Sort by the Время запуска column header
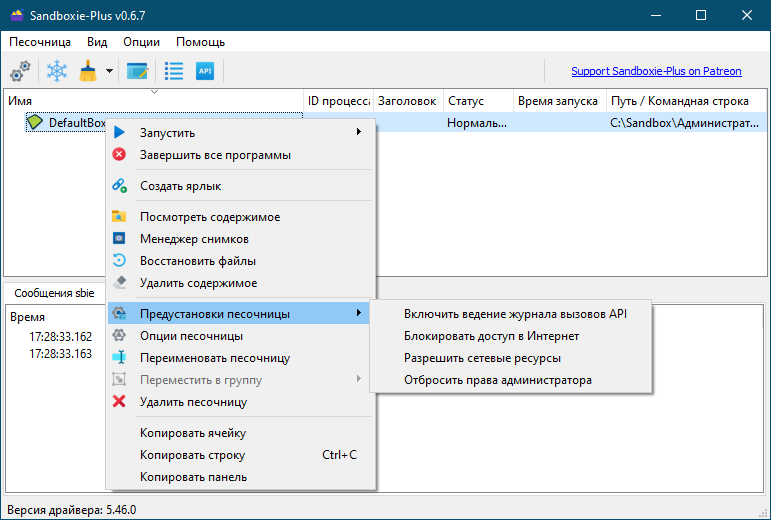This screenshot has width=771, height=520. [x=560, y=101]
